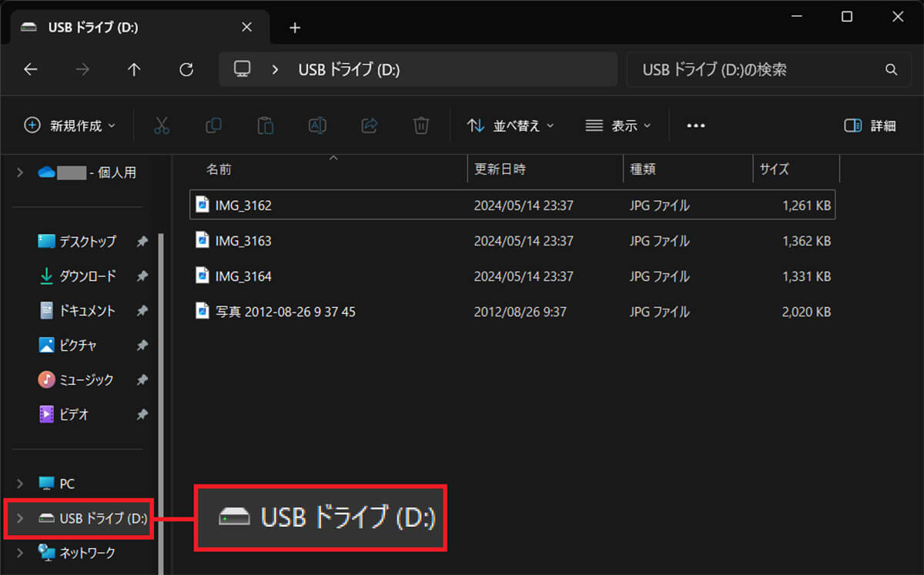This screenshot has width=924, height=575.
Task: Click the JPG icon of IMG_3163
Action: pos(203,241)
